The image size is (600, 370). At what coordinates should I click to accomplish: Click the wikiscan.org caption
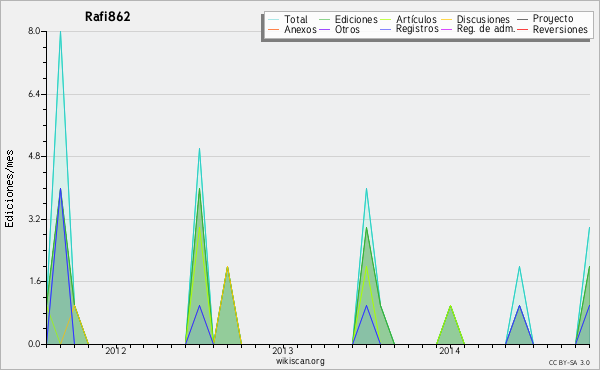pos(300,361)
